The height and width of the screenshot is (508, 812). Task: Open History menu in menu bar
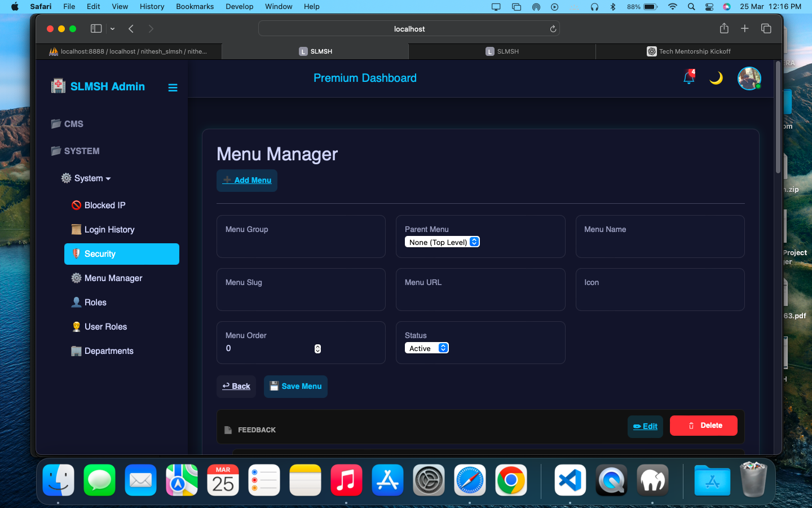152,6
